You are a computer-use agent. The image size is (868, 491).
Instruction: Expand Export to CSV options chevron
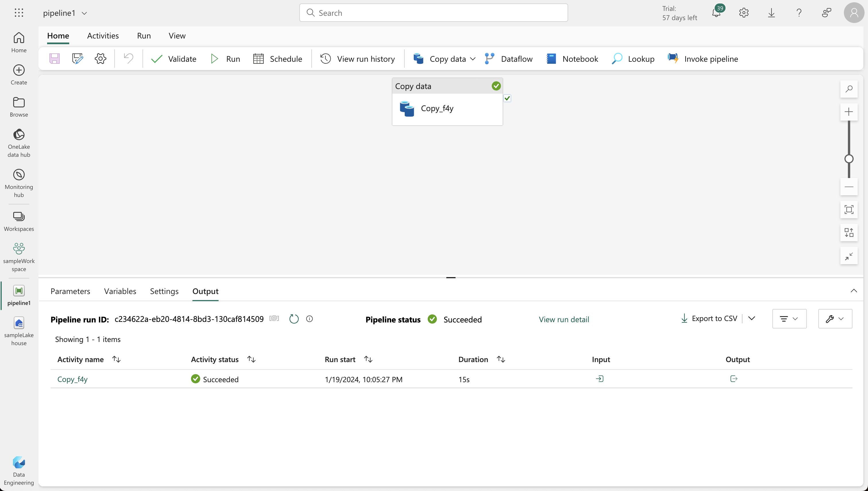752,318
